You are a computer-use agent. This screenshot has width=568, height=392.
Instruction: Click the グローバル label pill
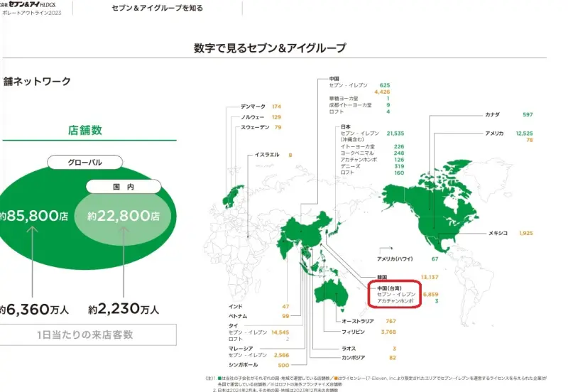pyautogui.click(x=84, y=163)
